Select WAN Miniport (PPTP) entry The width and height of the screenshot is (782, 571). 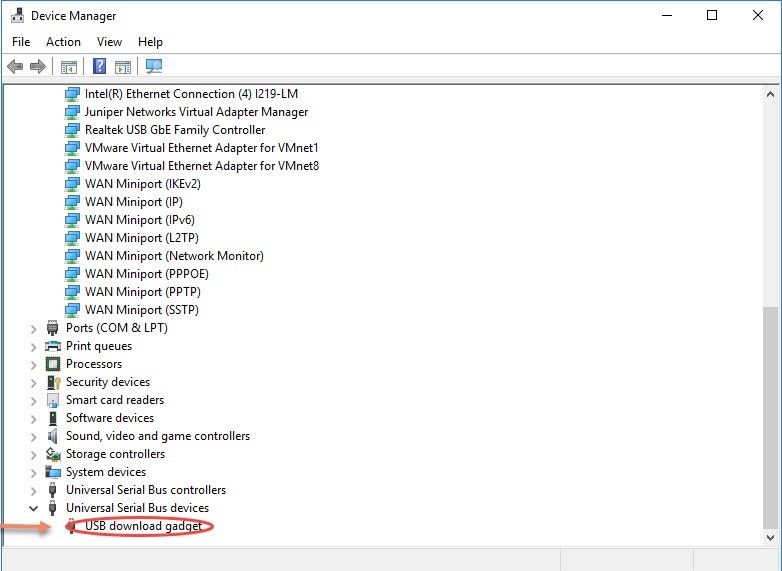[x=143, y=292]
